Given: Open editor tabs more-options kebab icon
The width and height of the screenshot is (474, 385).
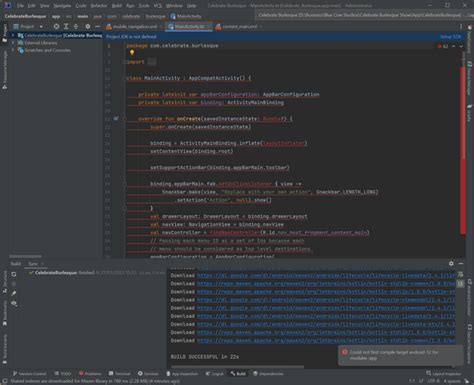Looking at the screenshot, I should point(461,26).
